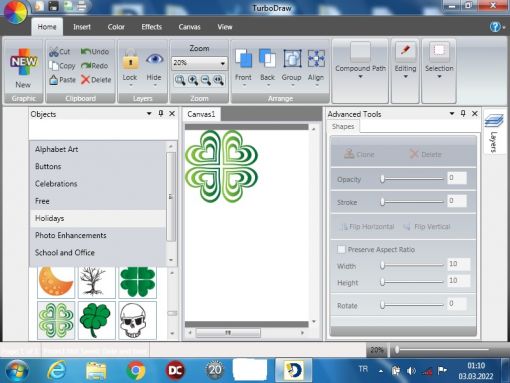Viewport: 510px width, 383px height.
Task: Open the Advanced Tools panel options arrow
Action: point(452,114)
